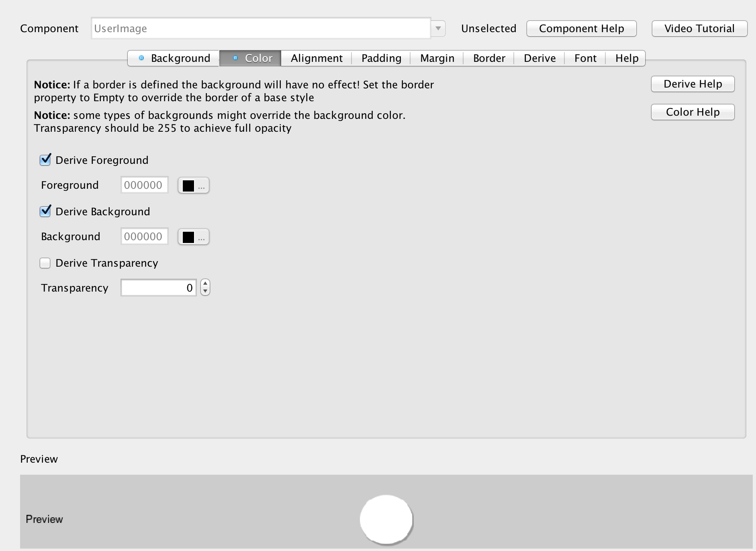The width and height of the screenshot is (756, 551).
Task: Click the blue indicator on Color tab
Action: click(x=235, y=57)
